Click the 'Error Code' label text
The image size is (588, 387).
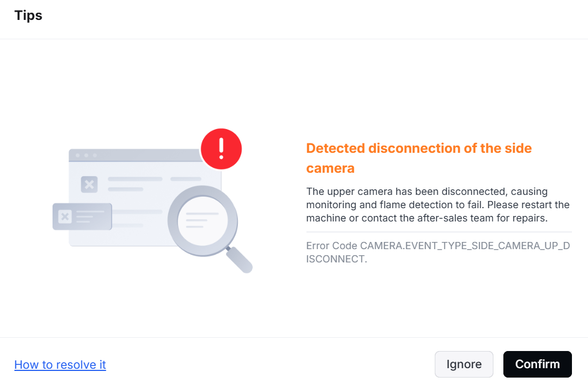point(331,246)
